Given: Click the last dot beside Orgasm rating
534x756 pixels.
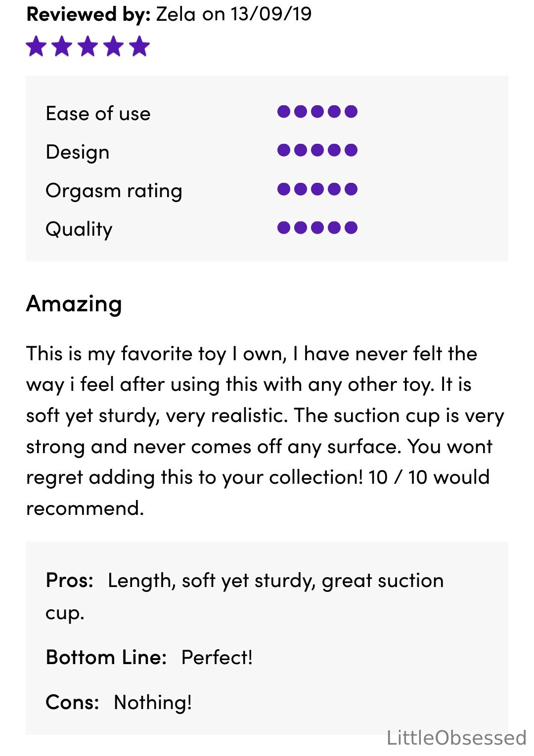Looking at the screenshot, I should pyautogui.click(x=351, y=189).
